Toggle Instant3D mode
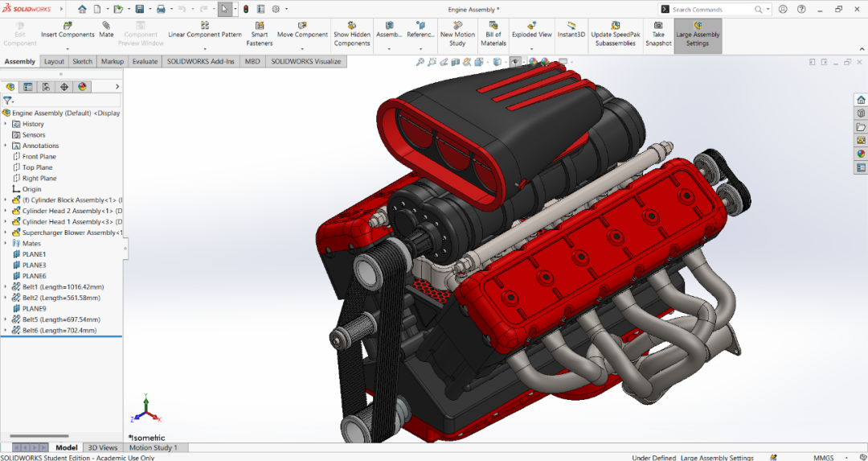The width and height of the screenshot is (868, 461). point(571,30)
